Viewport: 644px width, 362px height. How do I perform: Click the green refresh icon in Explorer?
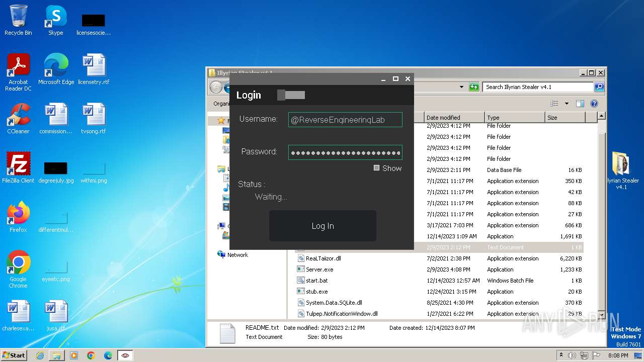coord(474,87)
